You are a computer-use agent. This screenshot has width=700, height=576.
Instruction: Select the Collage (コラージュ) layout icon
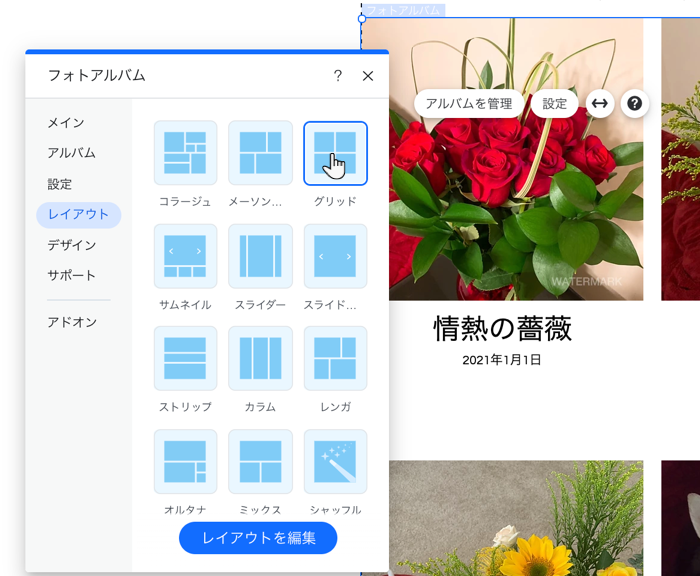[x=185, y=153]
